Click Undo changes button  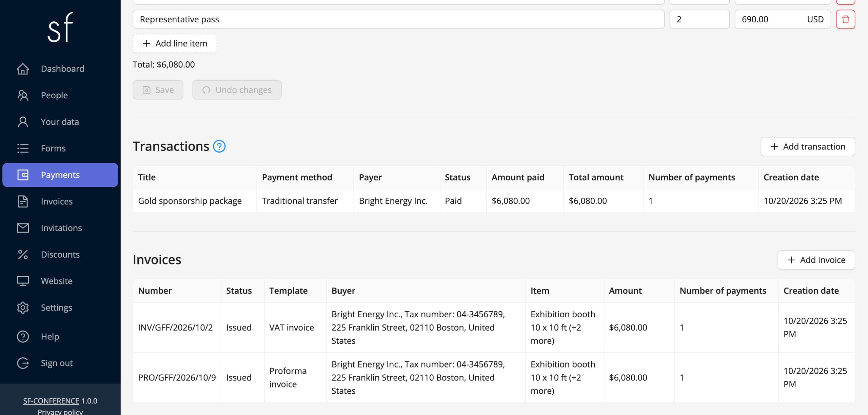pos(237,90)
